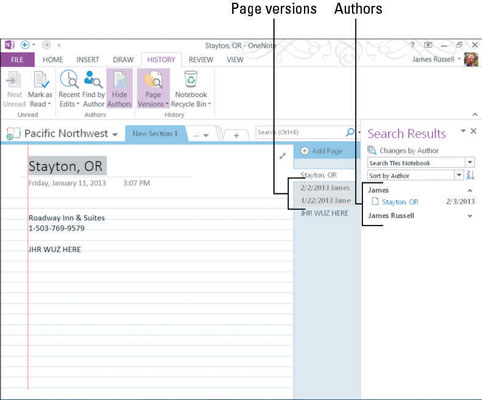Click the page icon beside Stayton, OR result
Viewport: 482px width, 400px height.
coord(375,201)
